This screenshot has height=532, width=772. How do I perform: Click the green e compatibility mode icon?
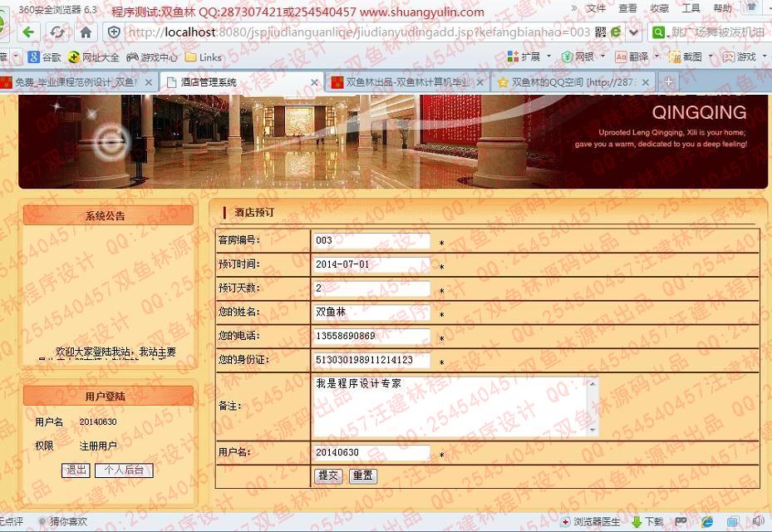pyautogui.click(x=616, y=32)
